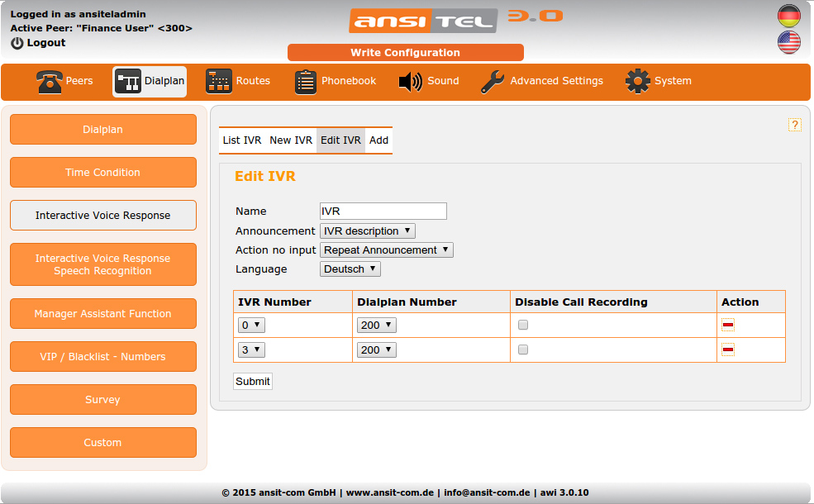Image resolution: width=814 pixels, height=504 pixels.
Task: Switch to the List IVR tab
Action: tap(242, 140)
